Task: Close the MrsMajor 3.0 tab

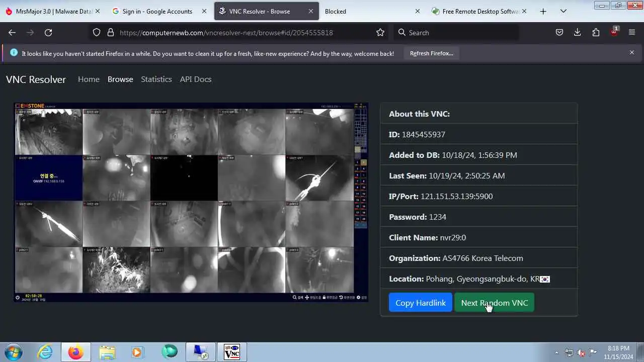Action: coord(97,11)
